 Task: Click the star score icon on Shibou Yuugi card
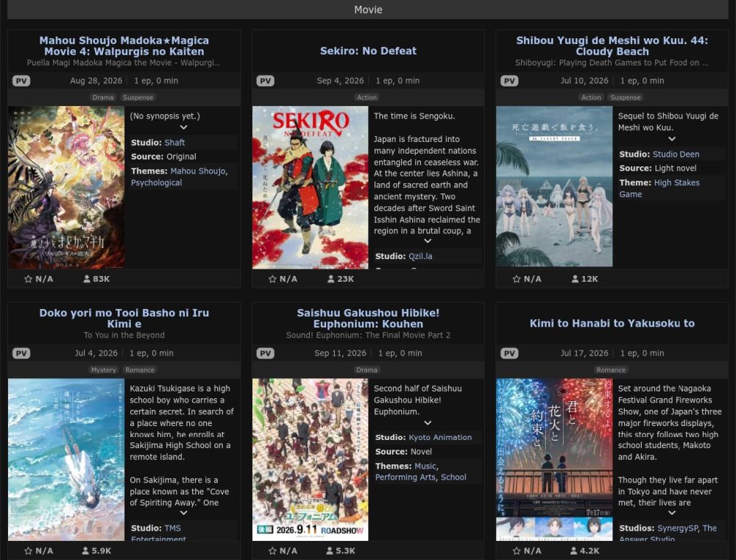tap(517, 279)
